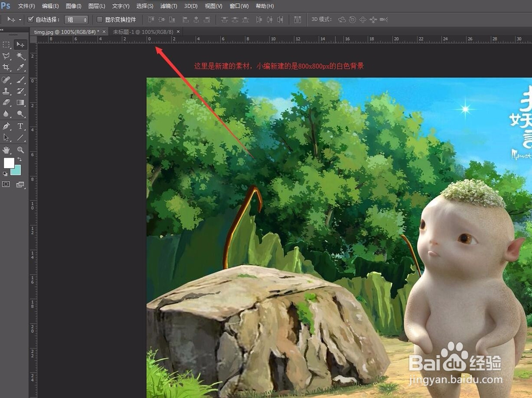The height and width of the screenshot is (398, 532).
Task: Open the 文件(F) menu
Action: pos(27,6)
